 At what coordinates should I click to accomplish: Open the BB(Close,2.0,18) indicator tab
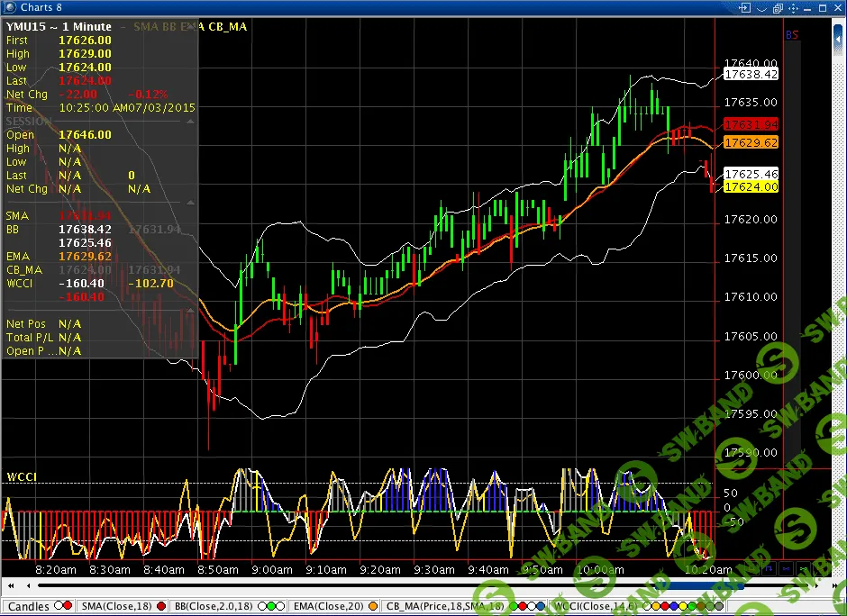click(x=214, y=607)
